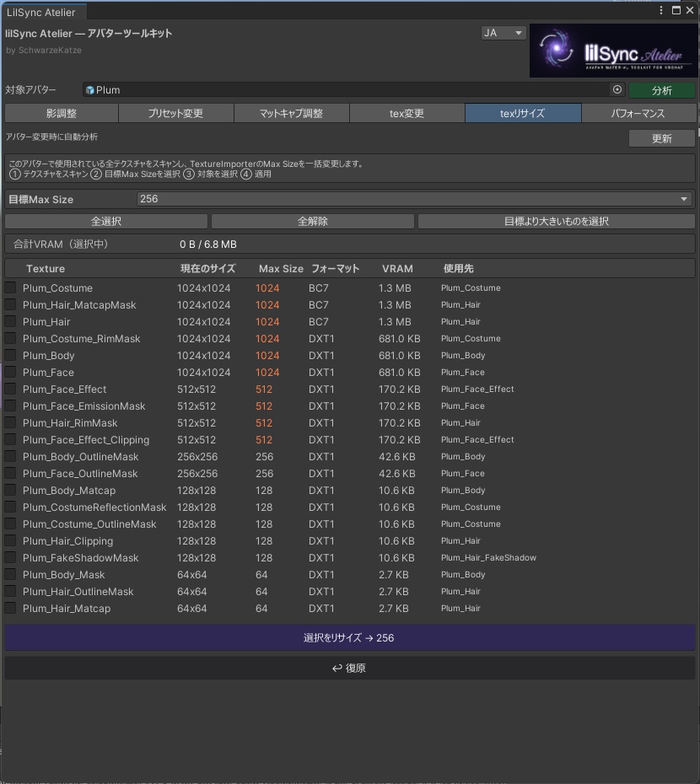
Task: Check the Plum_CostumeReflectionMask checkbox
Action: point(10,507)
